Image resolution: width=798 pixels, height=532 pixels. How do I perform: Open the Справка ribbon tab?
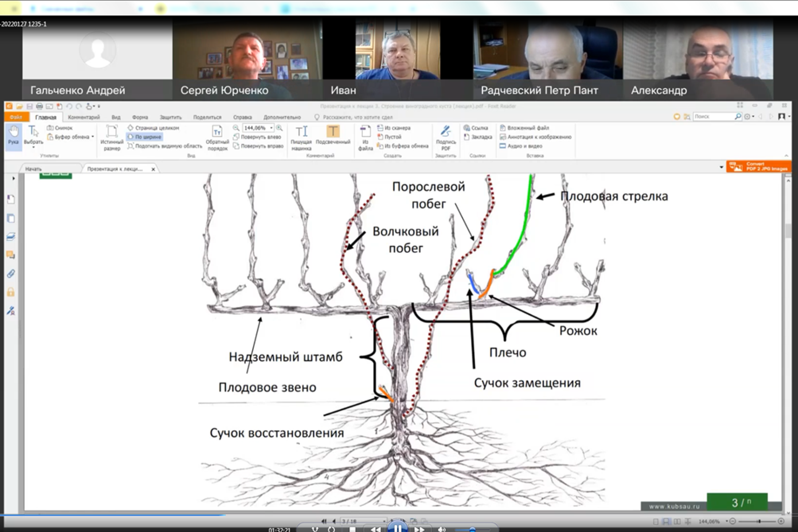click(242, 117)
